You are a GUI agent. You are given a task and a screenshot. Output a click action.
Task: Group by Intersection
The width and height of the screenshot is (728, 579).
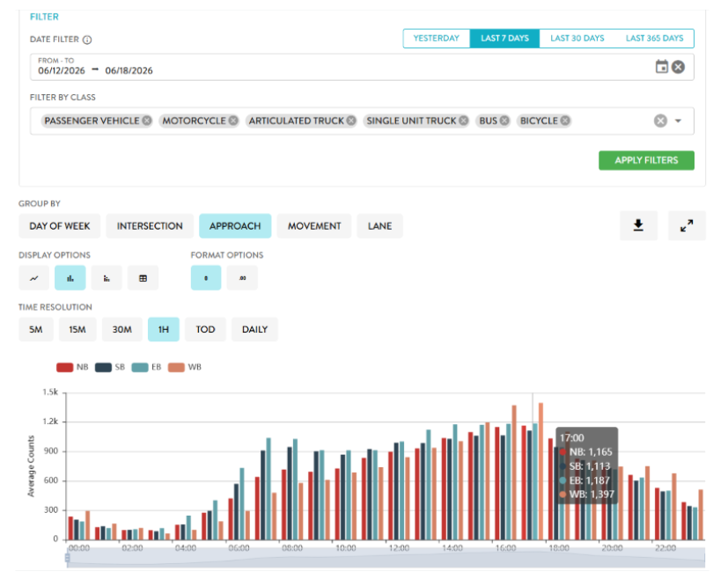tap(150, 226)
